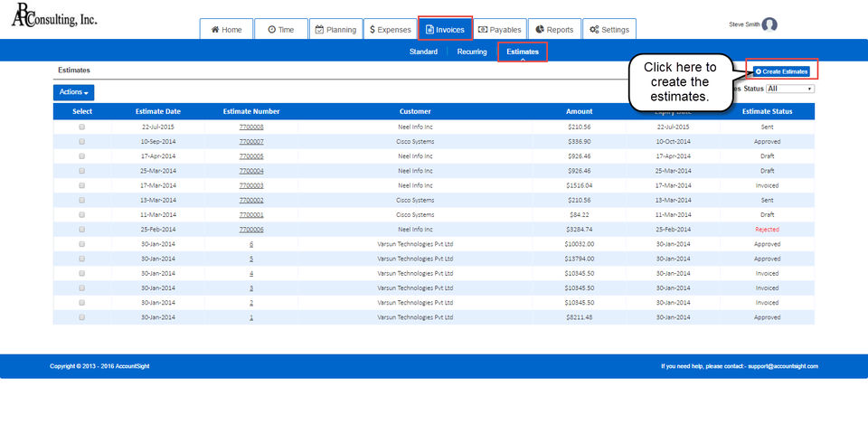Click Steve Smith's profile avatar
This screenshot has width=868, height=443.
[x=769, y=24]
